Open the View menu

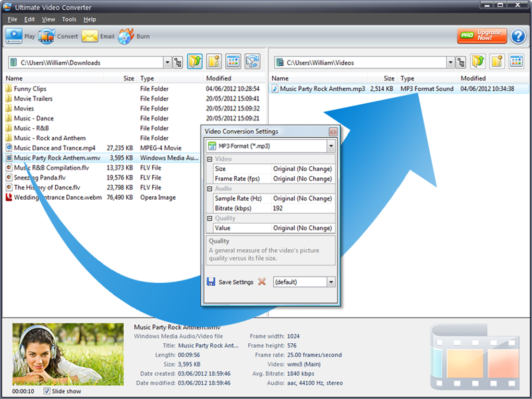pyautogui.click(x=48, y=19)
